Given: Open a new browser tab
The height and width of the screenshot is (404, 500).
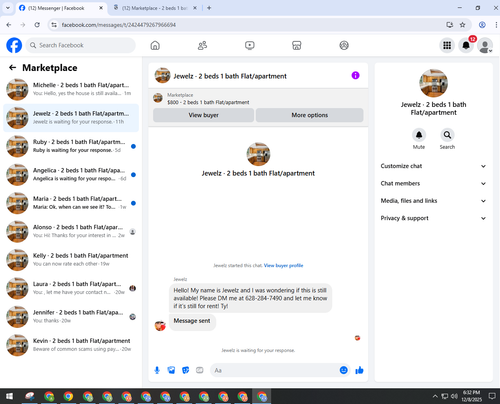Looking at the screenshot, I should coord(209,8).
